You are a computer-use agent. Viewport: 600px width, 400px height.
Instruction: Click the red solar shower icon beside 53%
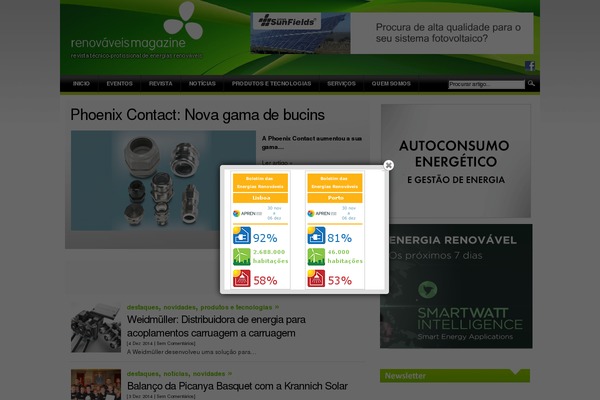tap(316, 278)
